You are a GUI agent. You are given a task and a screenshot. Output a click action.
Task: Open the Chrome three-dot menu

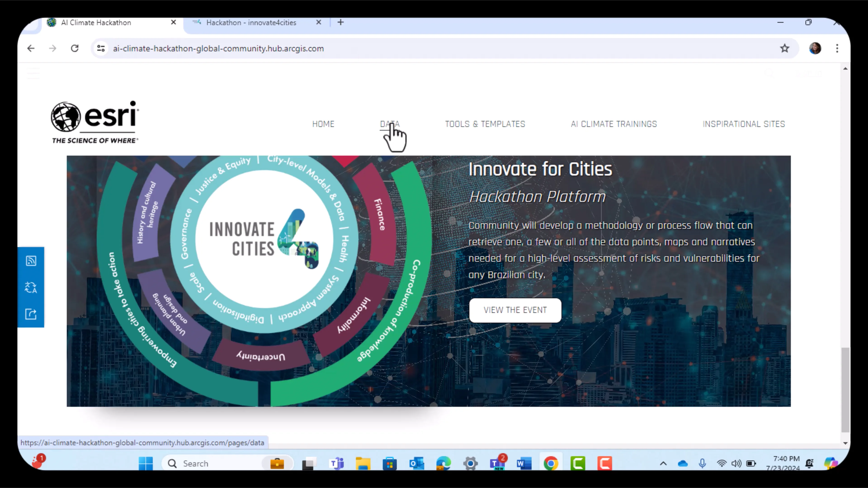(x=837, y=49)
